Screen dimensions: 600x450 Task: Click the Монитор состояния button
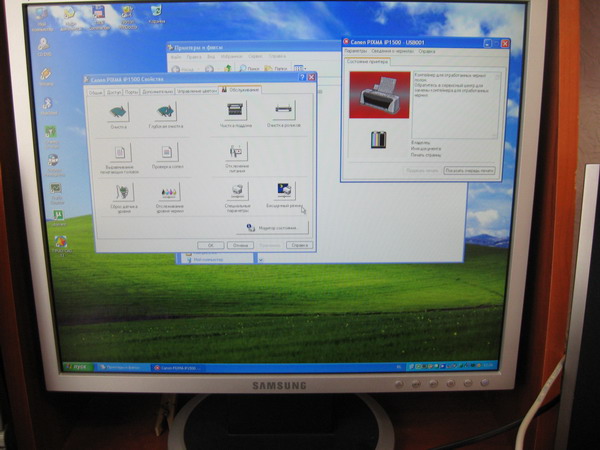pyautogui.click(x=272, y=228)
